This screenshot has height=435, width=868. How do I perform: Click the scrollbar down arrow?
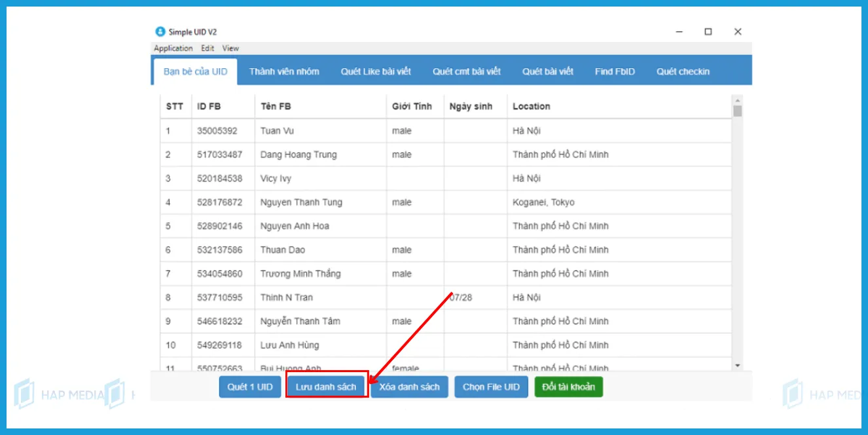coord(738,365)
